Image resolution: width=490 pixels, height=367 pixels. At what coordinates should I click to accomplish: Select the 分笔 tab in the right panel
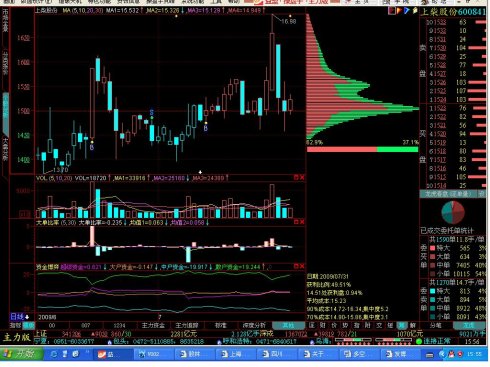(x=436, y=325)
